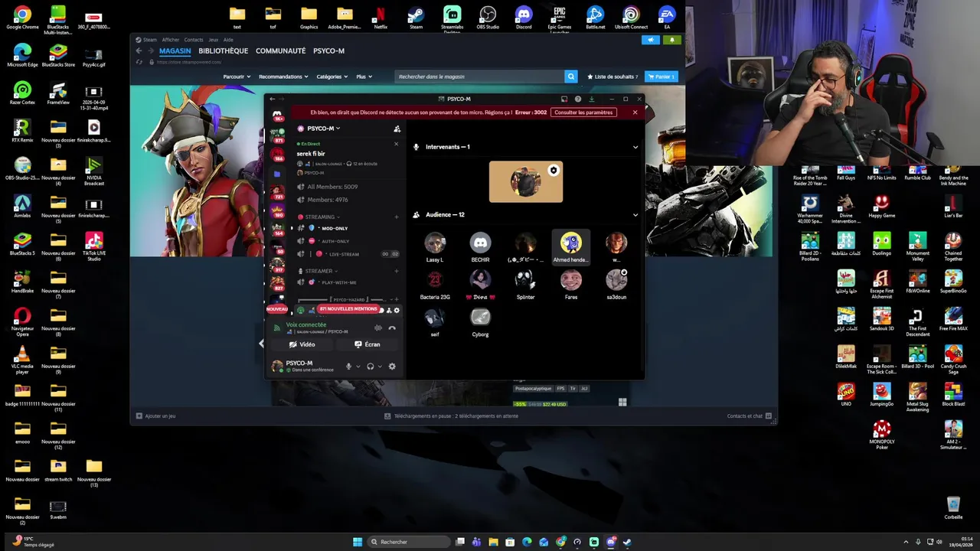Open microphone input options arrow
This screenshot has height=551, width=980.
tap(358, 366)
